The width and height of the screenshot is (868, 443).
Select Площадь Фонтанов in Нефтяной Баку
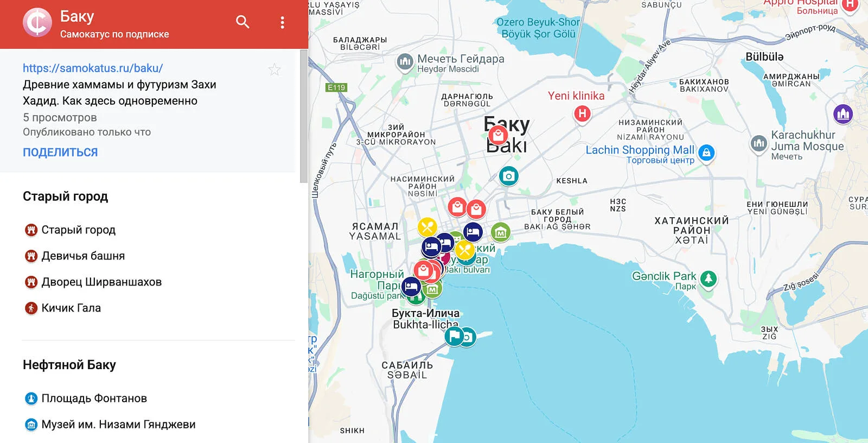coord(94,398)
